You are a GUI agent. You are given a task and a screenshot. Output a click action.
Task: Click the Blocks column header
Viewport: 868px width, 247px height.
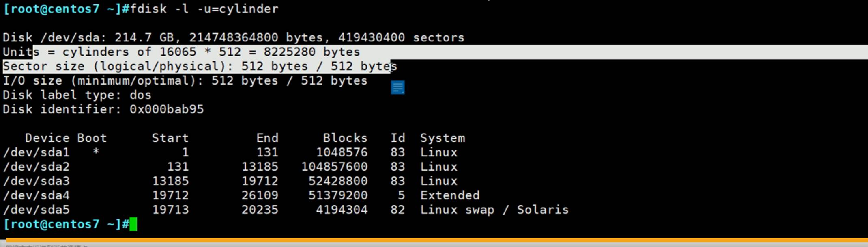(345, 138)
